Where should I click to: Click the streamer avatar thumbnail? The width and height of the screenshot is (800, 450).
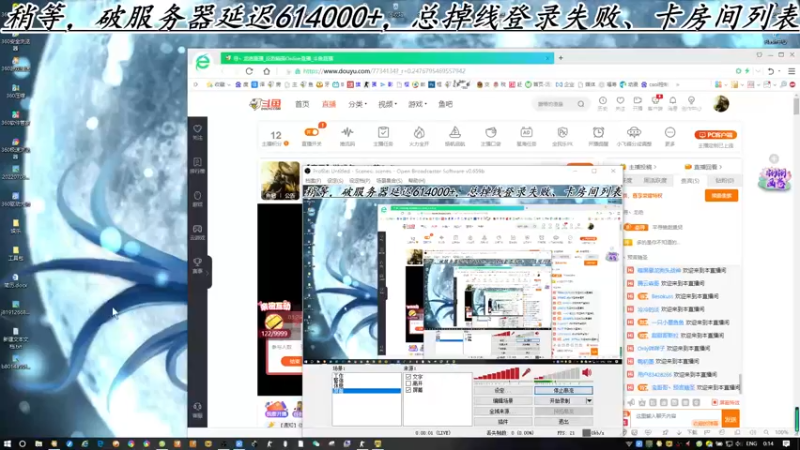280,181
